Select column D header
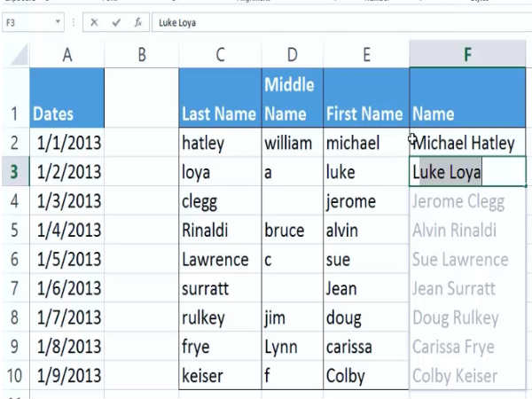The width and height of the screenshot is (532, 399). (293, 55)
